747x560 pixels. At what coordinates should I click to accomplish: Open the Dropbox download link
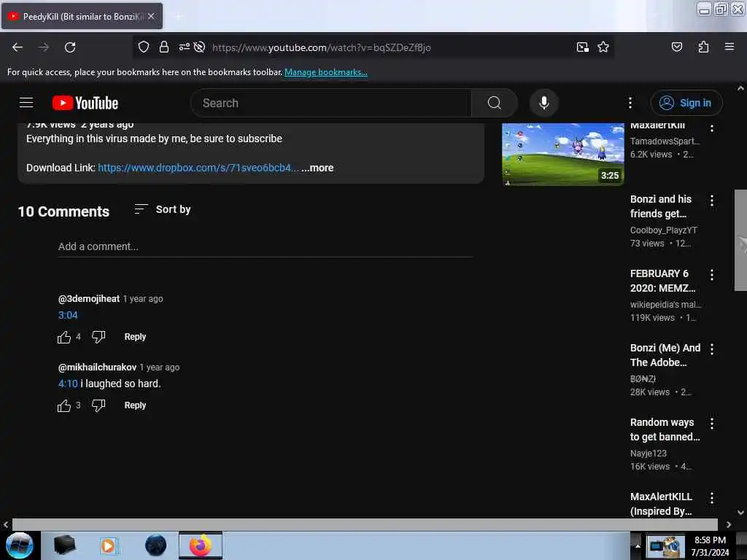tap(198, 168)
